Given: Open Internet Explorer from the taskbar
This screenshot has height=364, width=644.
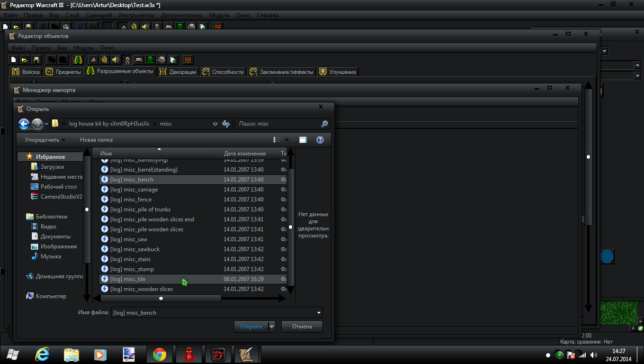Looking at the screenshot, I should point(43,355).
